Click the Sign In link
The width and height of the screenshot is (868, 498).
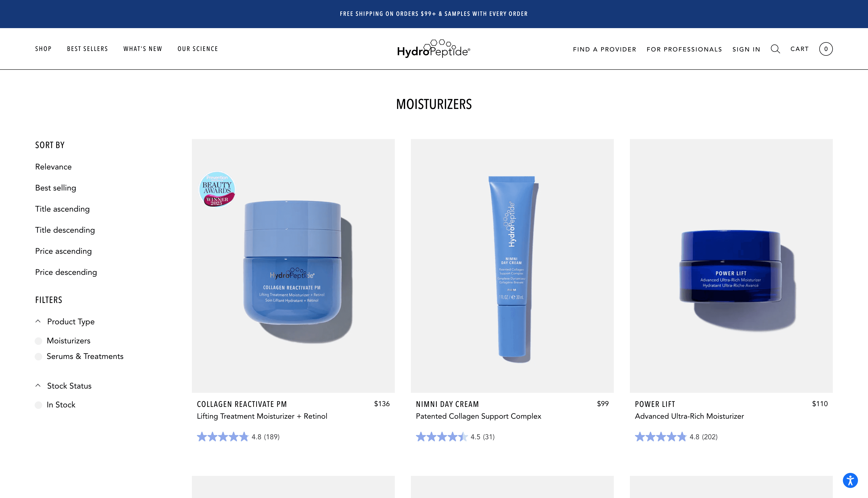click(x=746, y=49)
